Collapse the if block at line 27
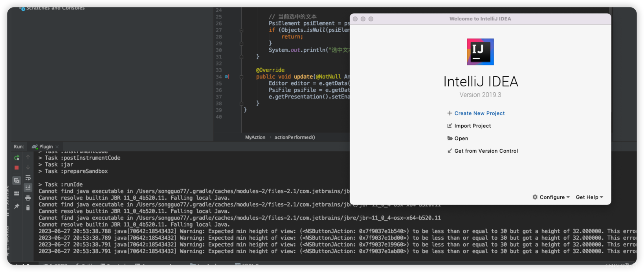 [241, 30]
